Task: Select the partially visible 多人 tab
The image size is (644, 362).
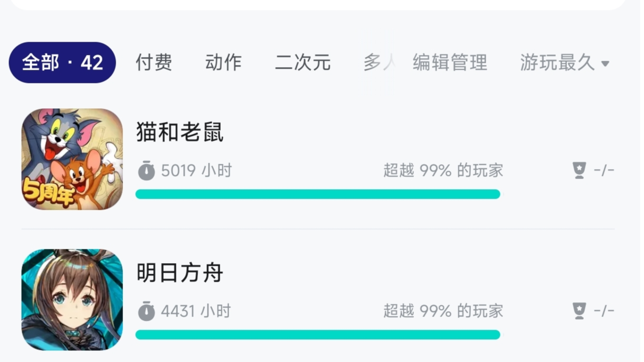Action: (x=379, y=62)
